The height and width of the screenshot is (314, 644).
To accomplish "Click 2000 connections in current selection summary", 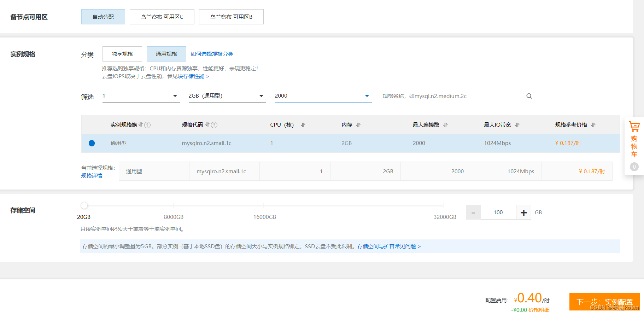I will coord(457,171).
